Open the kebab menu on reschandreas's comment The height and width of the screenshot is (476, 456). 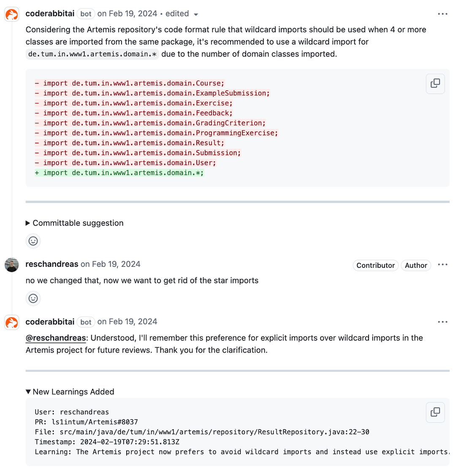(442, 264)
